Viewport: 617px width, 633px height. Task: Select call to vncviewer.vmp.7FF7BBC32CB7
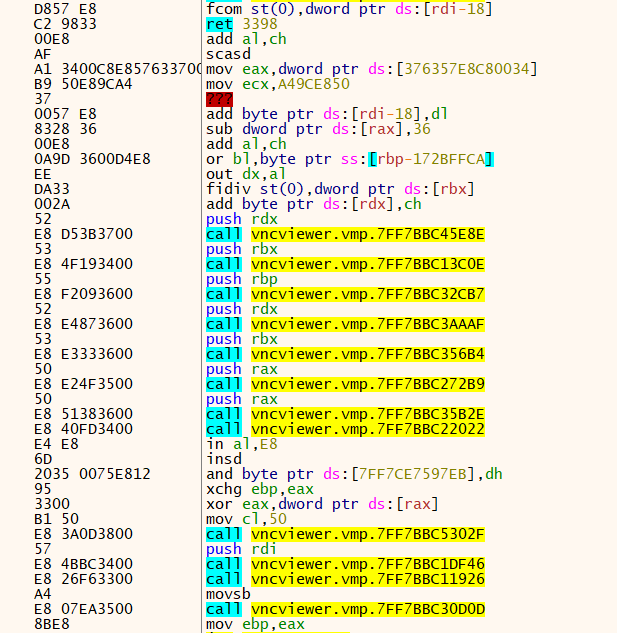point(345,294)
